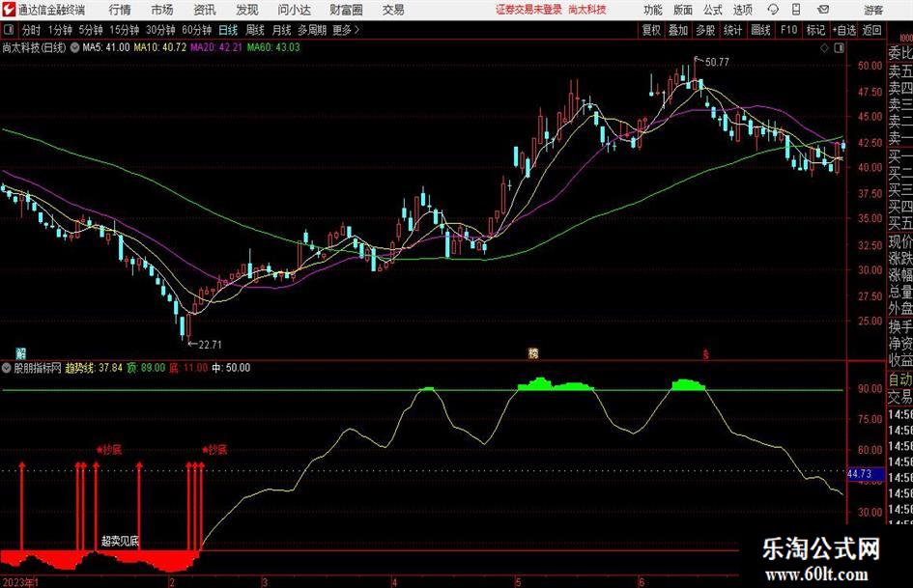This screenshot has height=588, width=913.
Task: Switch to 30分钟 period tab
Action: coord(160,30)
